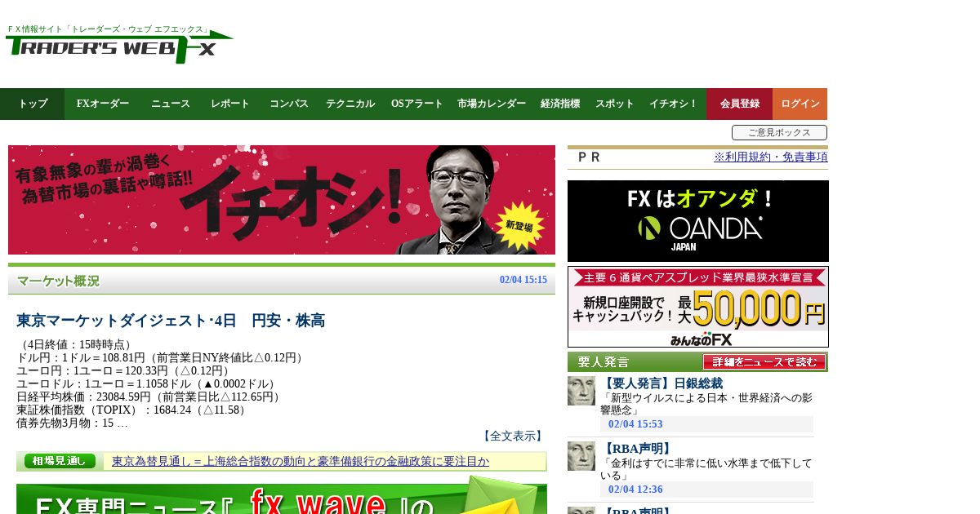Image resolution: width=980 pixels, height=514 pixels.
Task: Click the OANDA Japan advertisement
Action: point(698,221)
